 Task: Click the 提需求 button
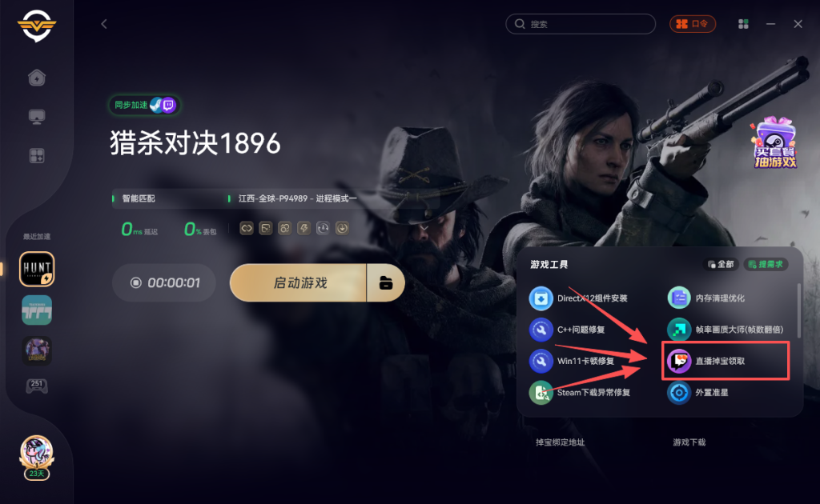[766, 264]
